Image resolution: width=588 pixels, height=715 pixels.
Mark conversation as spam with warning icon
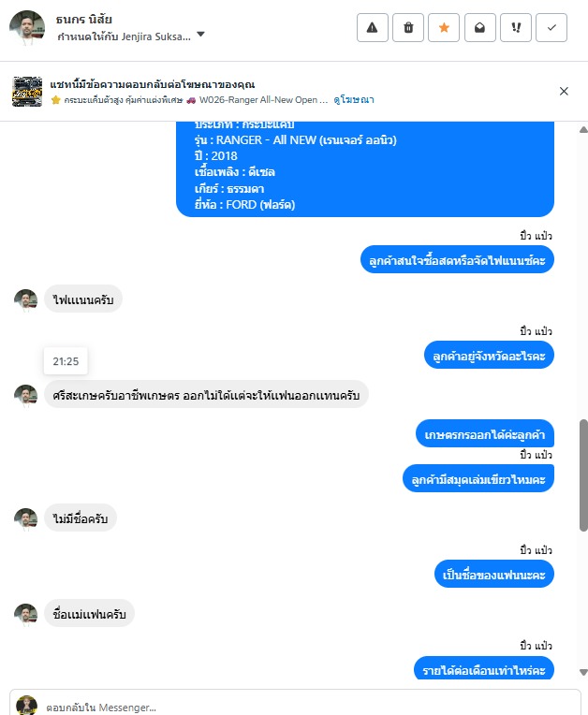click(373, 28)
